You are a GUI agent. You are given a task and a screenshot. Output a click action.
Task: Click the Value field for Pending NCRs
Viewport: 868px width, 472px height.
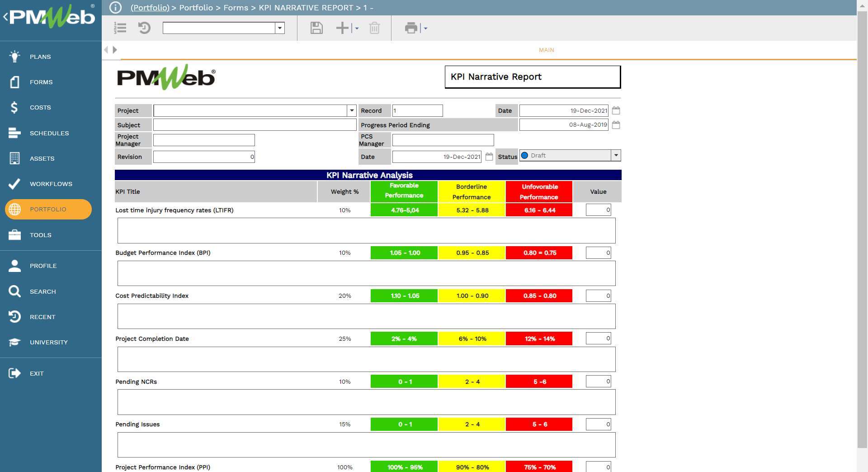[598, 381]
